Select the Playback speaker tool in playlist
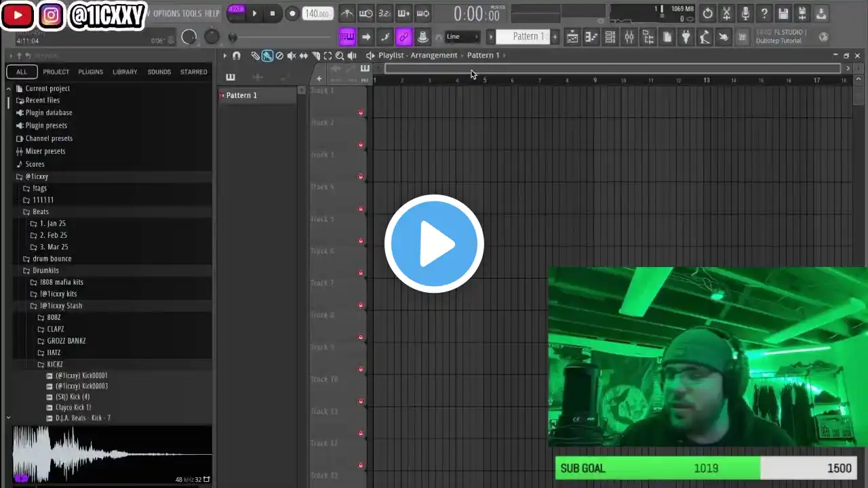This screenshot has width=868, height=488. click(352, 56)
